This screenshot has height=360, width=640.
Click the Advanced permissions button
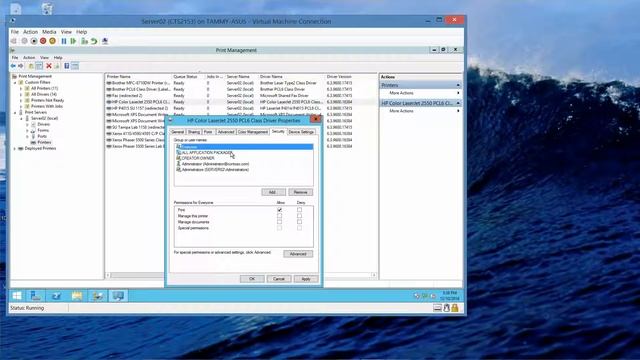point(298,254)
